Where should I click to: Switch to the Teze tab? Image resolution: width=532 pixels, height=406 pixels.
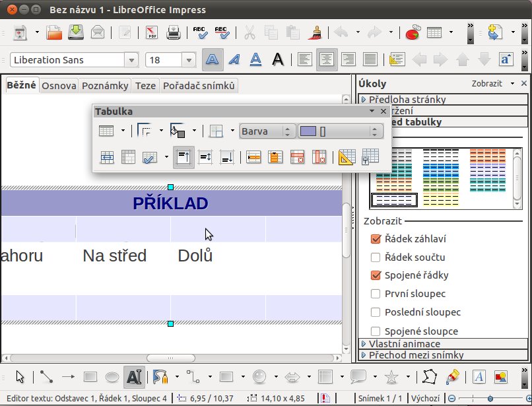146,86
